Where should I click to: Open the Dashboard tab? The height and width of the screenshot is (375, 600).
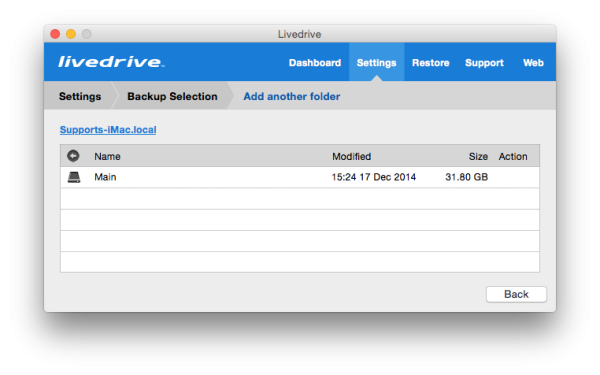[x=315, y=63]
